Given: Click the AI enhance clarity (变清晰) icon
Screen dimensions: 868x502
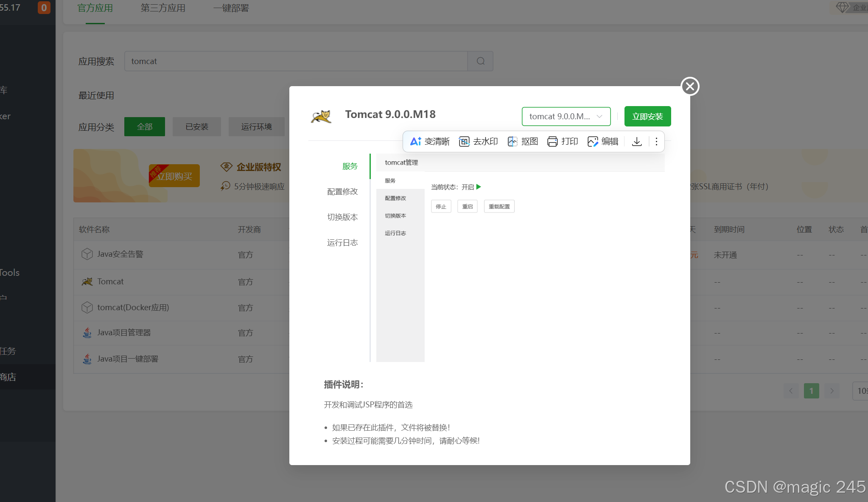Looking at the screenshot, I should tap(415, 141).
